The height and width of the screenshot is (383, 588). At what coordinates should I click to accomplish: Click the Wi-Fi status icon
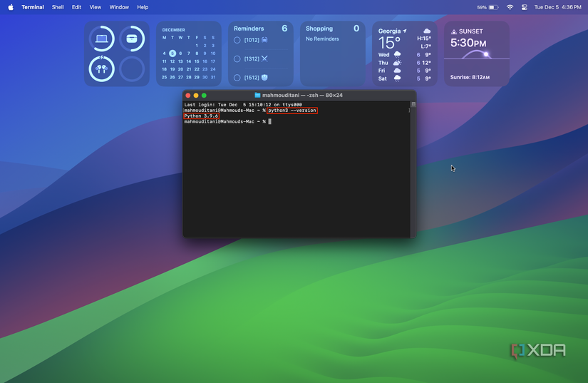tap(510, 7)
